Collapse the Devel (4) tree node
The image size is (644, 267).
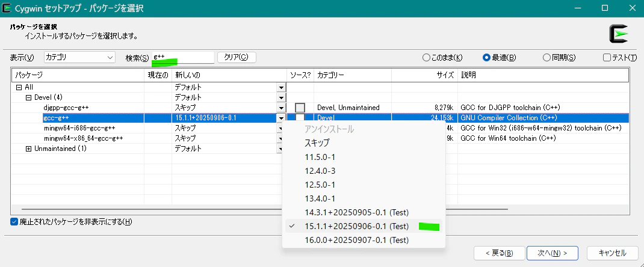point(28,97)
